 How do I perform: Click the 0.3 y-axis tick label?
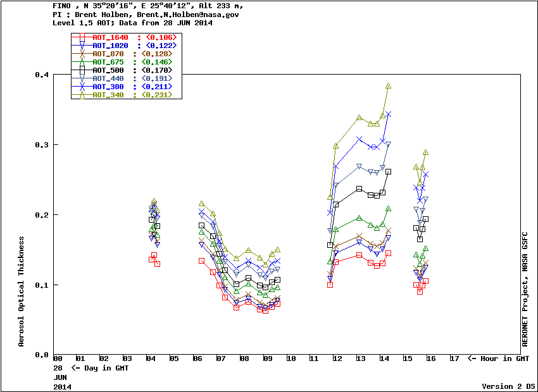click(x=42, y=145)
